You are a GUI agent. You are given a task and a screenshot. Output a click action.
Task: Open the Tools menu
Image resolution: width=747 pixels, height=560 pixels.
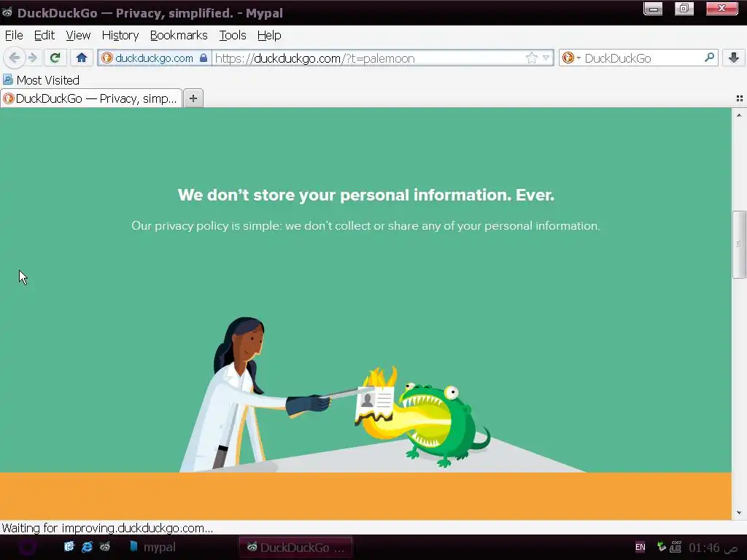point(233,35)
